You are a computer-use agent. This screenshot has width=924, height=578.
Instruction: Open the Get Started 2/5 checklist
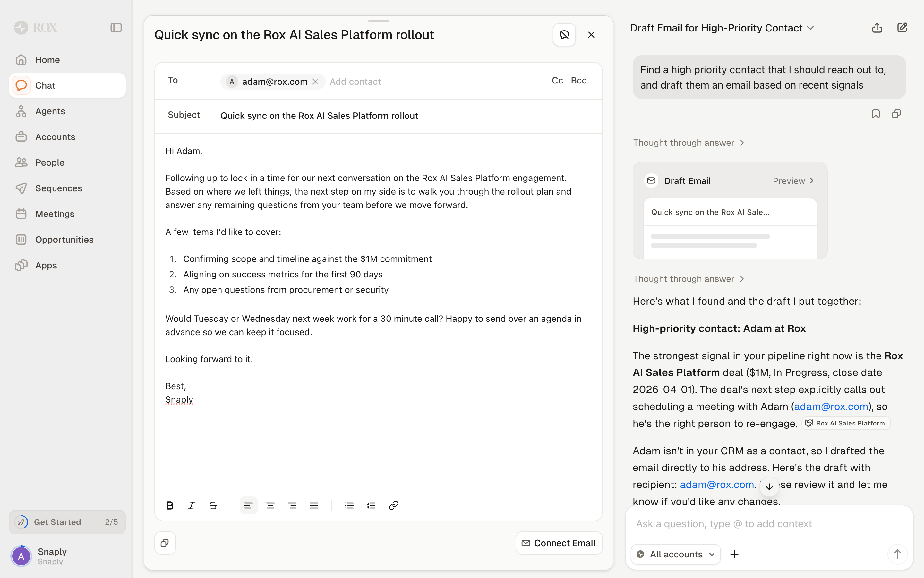(67, 522)
